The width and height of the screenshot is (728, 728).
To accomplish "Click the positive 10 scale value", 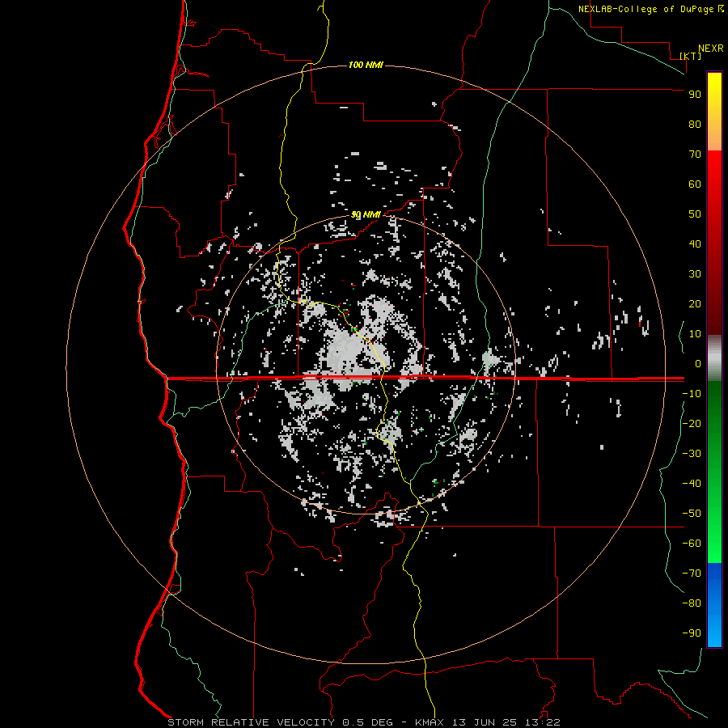I will coord(695,334).
